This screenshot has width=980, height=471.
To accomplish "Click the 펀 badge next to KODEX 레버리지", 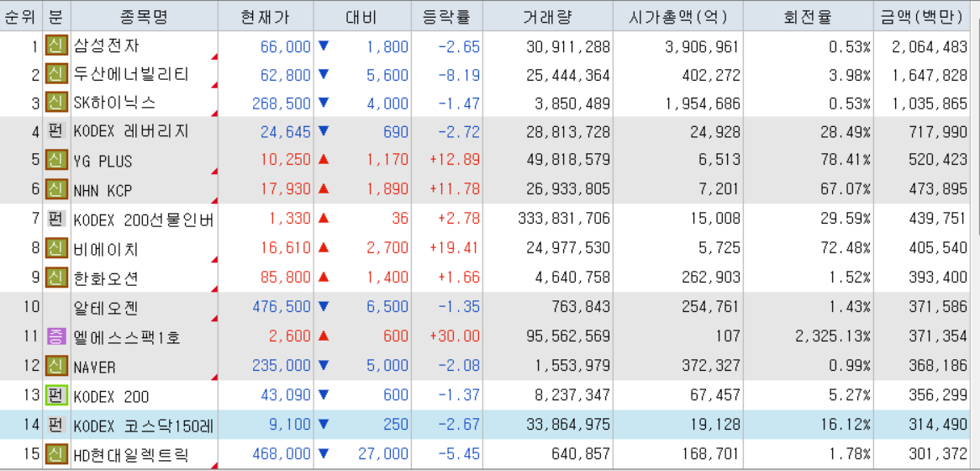I will click(56, 132).
